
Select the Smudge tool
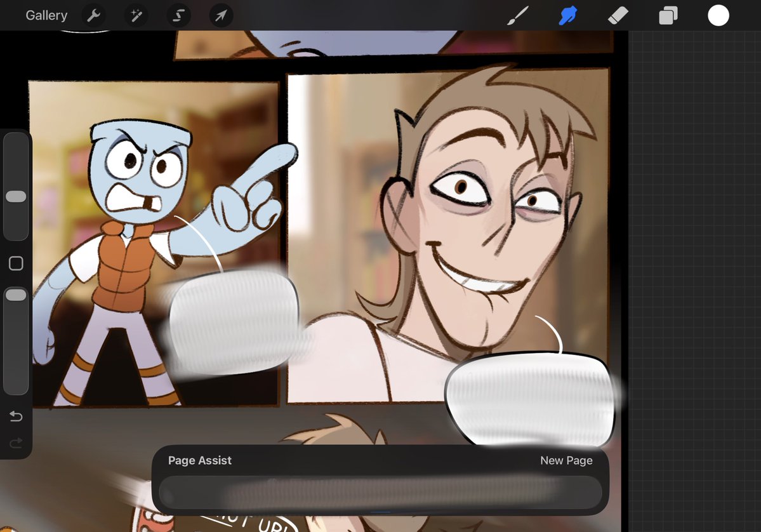[x=568, y=15]
